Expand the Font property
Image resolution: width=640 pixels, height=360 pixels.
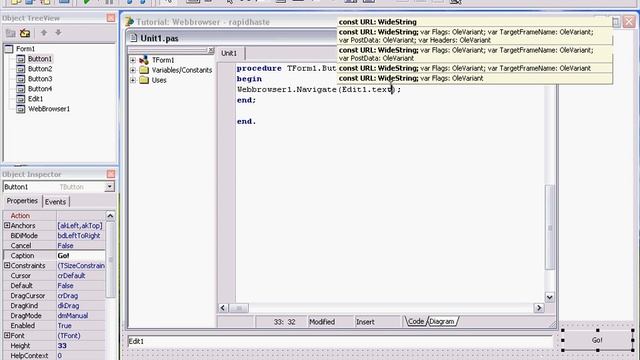[x=7, y=336]
